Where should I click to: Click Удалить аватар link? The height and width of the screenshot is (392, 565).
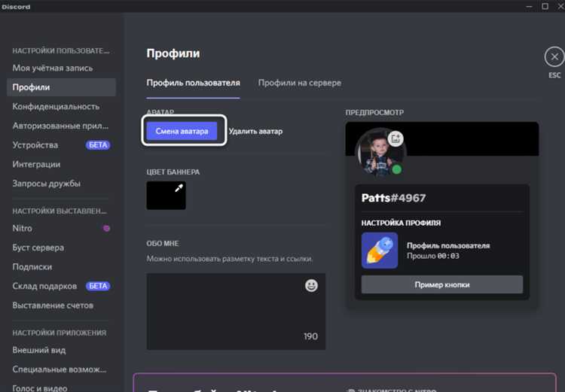[255, 132]
